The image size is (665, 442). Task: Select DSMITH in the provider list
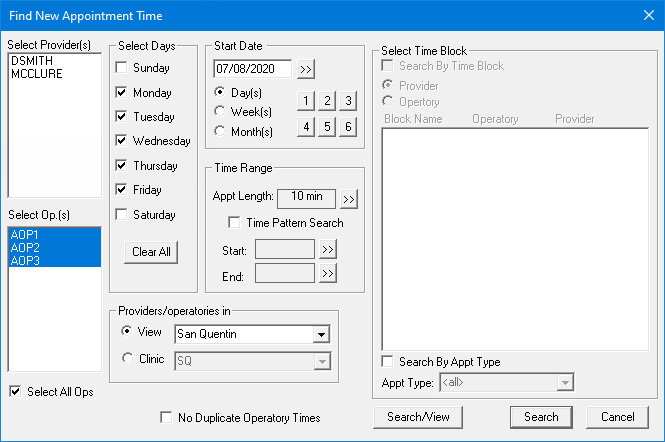(32, 61)
